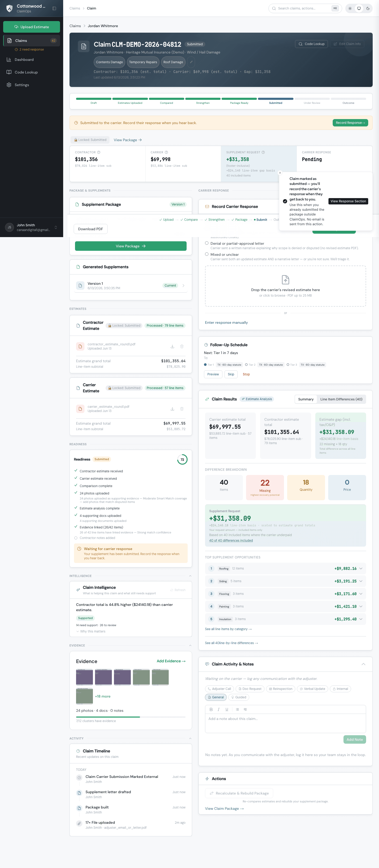Click the green View Package button

(131, 246)
